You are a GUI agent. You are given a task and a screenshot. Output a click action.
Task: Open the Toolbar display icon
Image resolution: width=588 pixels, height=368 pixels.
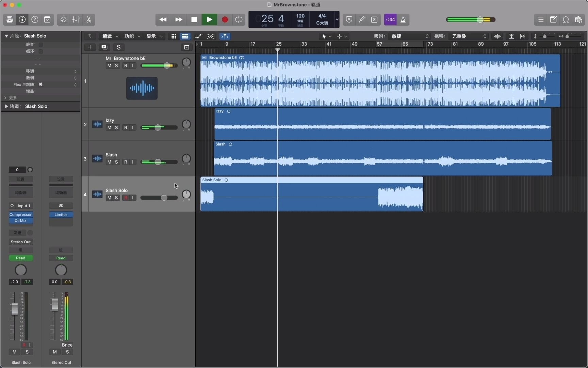pyautogui.click(x=47, y=19)
